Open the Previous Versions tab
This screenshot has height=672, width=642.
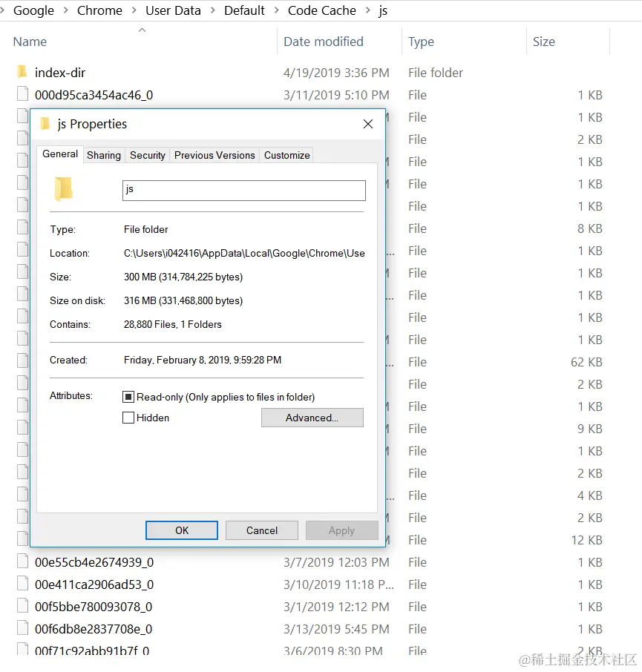(x=214, y=155)
